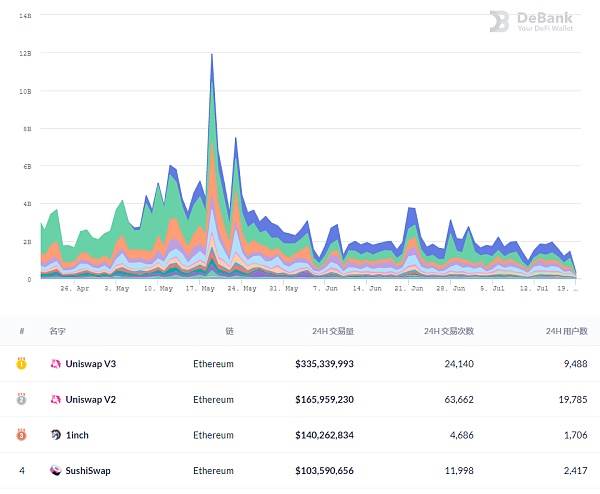Open the 1inch row name
Image resolution: width=600 pixels, height=494 pixels.
pos(77,435)
